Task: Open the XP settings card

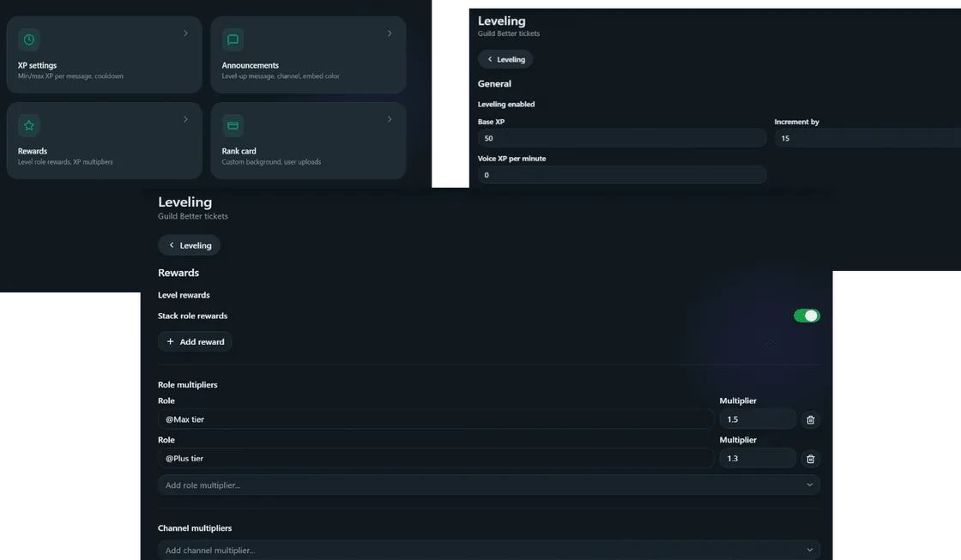Action: [104, 55]
